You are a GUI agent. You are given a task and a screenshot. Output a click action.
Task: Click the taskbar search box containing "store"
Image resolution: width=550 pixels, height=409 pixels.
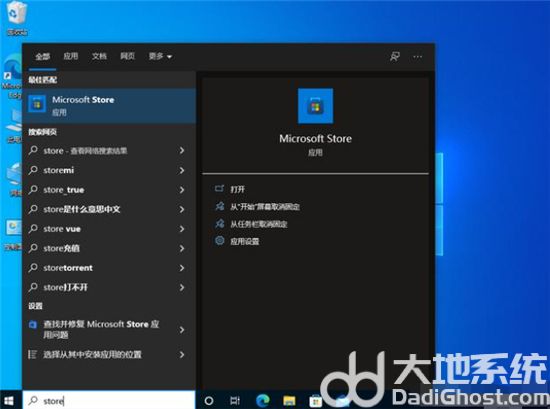(x=109, y=400)
